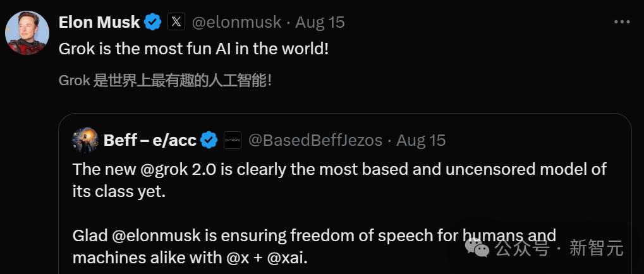Click Elon Musk's profile avatar
This screenshot has width=644, height=274.
tap(27, 32)
